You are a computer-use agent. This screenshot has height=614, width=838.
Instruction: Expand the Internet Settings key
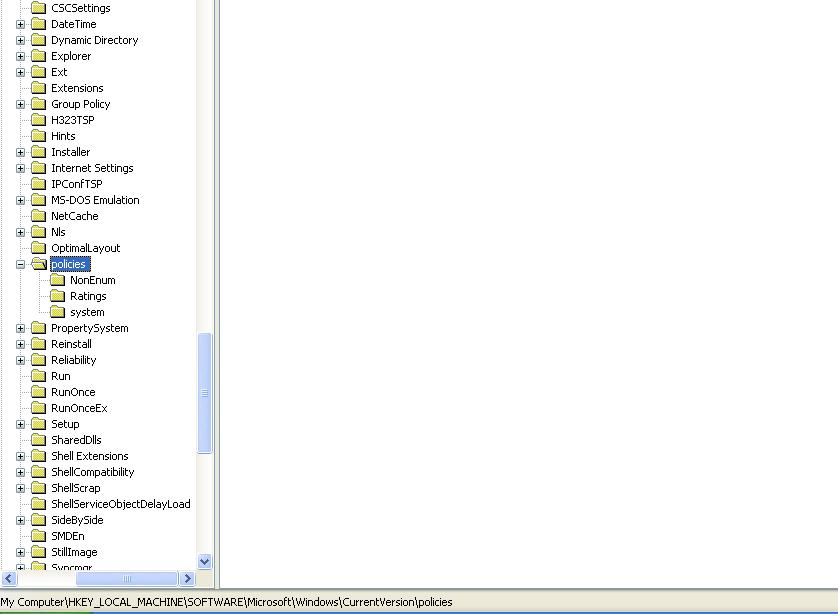pyautogui.click(x=20, y=169)
